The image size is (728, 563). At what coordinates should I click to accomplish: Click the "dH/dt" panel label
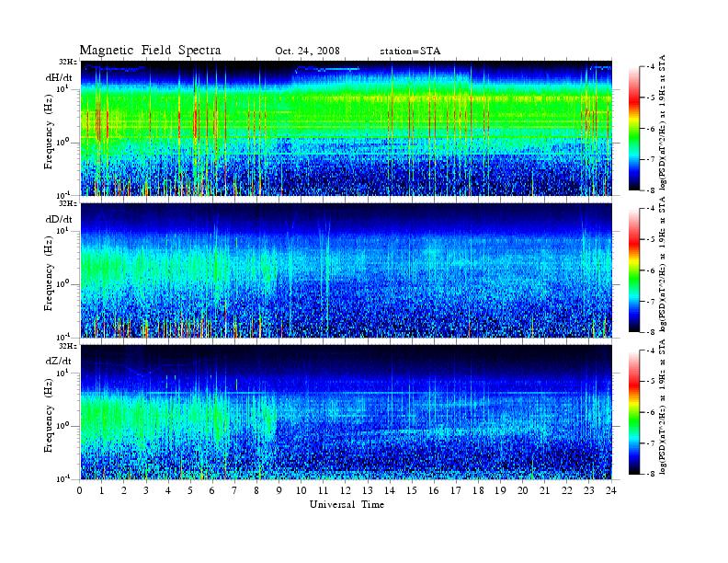click(59, 77)
